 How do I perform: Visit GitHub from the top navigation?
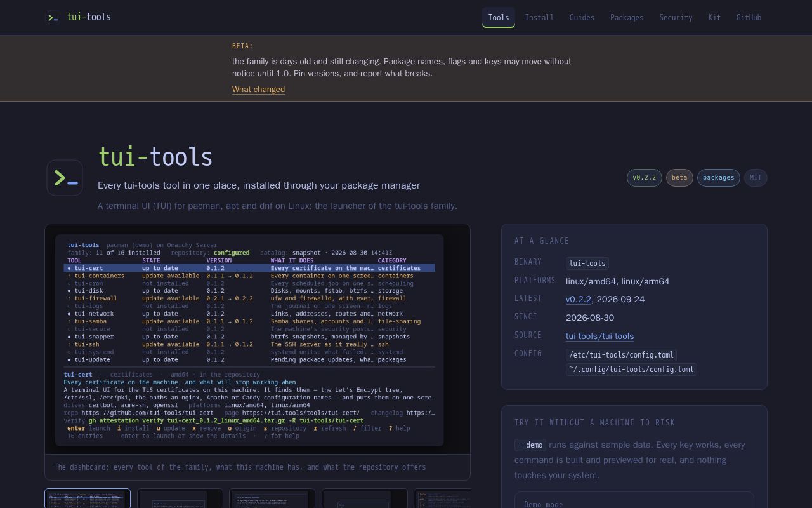(749, 18)
